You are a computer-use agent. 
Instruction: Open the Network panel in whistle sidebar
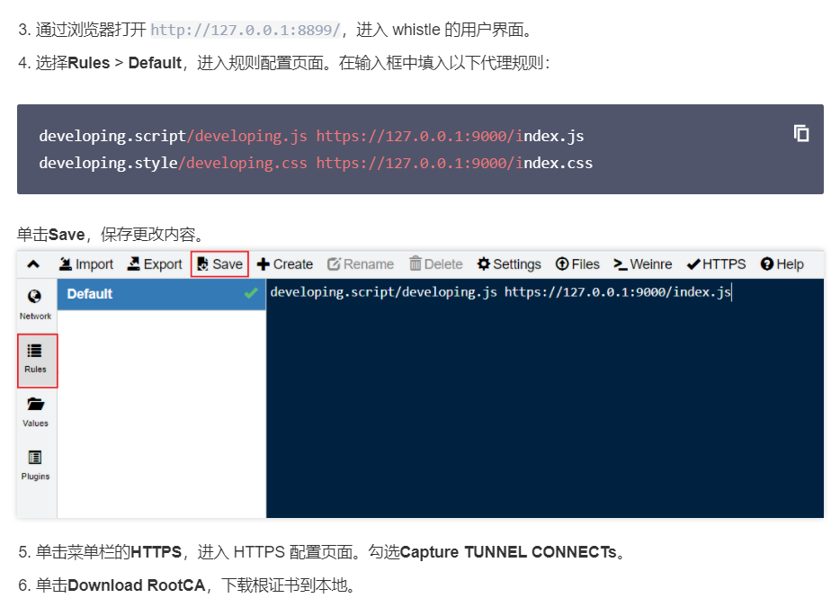(x=34, y=303)
